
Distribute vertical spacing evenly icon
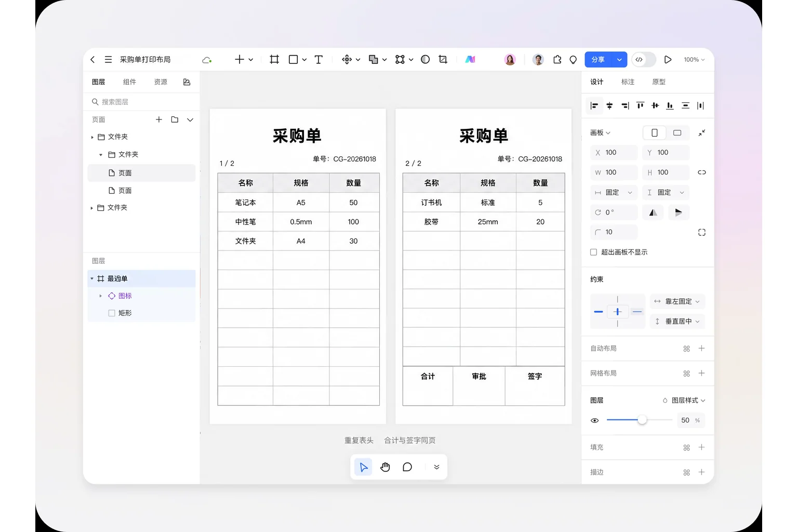click(685, 105)
